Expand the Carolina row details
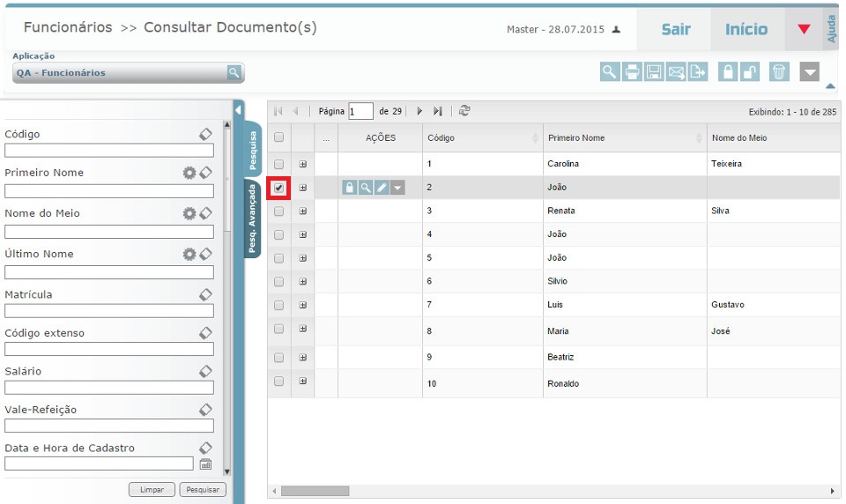The height and width of the screenshot is (504, 846). pyautogui.click(x=302, y=164)
